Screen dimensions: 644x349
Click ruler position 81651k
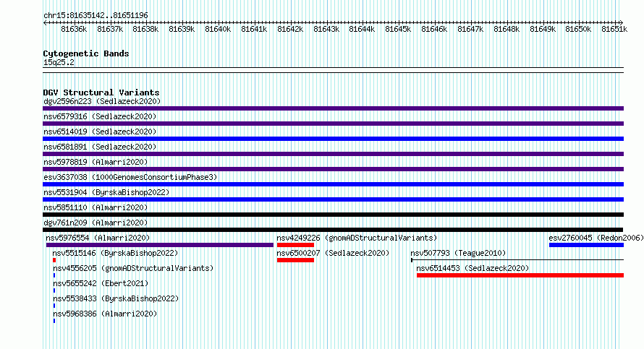(614, 29)
